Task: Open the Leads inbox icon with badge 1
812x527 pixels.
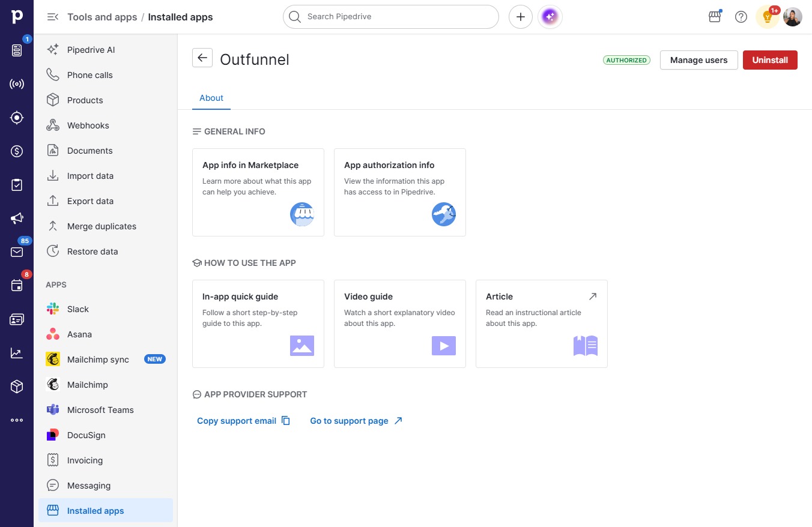Action: coord(17,50)
